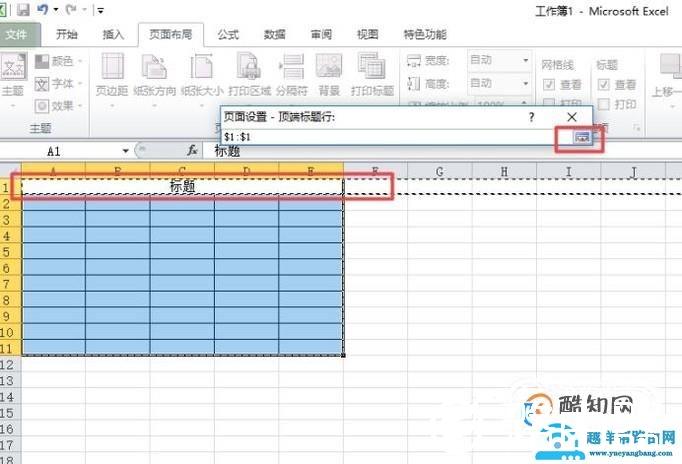The width and height of the screenshot is (682, 464).
Task: Click the 纸张方向 orientation icon
Action: [154, 67]
